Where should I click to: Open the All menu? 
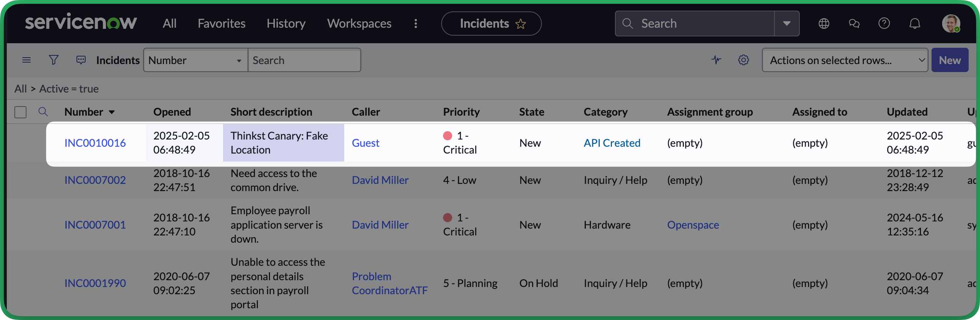pos(169,24)
